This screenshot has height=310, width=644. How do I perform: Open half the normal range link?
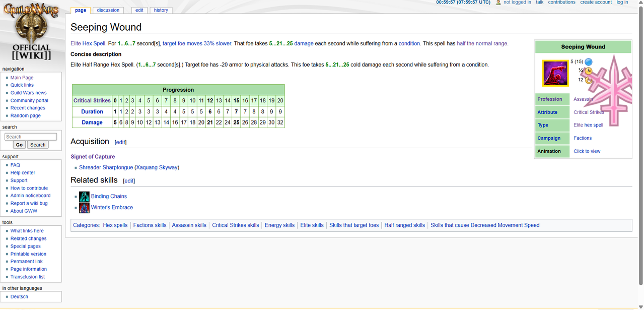[x=482, y=44]
